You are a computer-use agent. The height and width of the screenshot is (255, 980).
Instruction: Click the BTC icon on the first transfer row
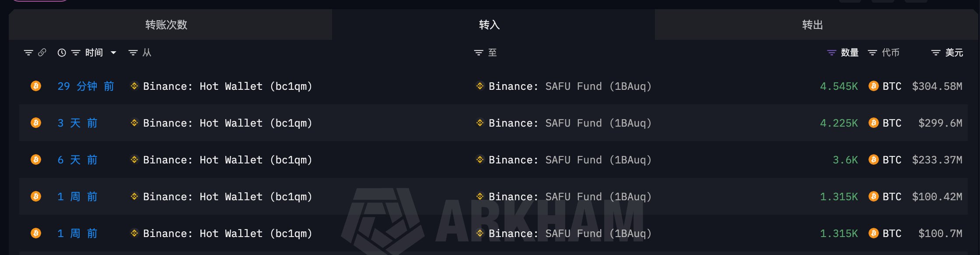coord(35,86)
